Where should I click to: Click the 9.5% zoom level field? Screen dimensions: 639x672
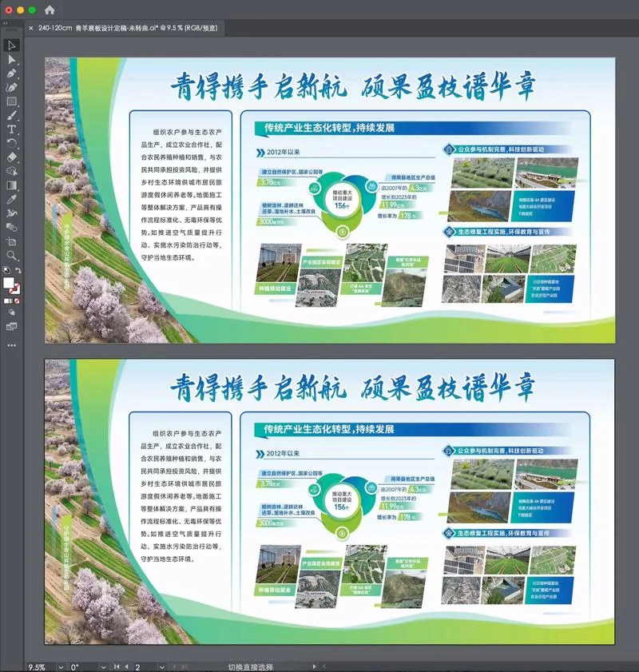[x=38, y=667]
